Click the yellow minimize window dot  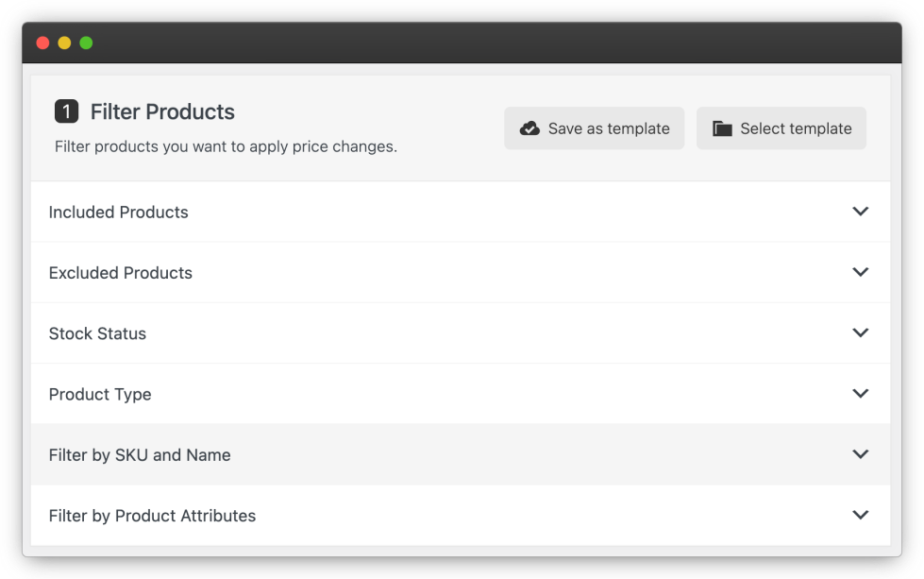coord(64,43)
